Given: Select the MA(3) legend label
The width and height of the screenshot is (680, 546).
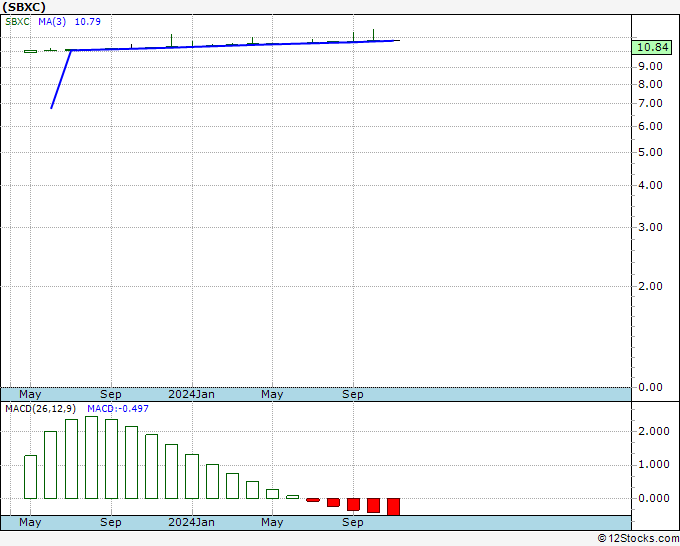Looking at the screenshot, I should [x=54, y=22].
